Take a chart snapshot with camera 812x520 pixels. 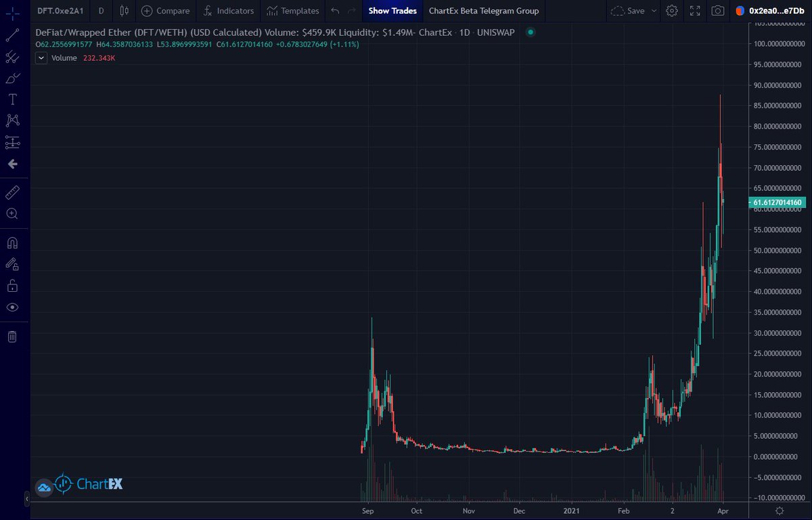click(718, 11)
